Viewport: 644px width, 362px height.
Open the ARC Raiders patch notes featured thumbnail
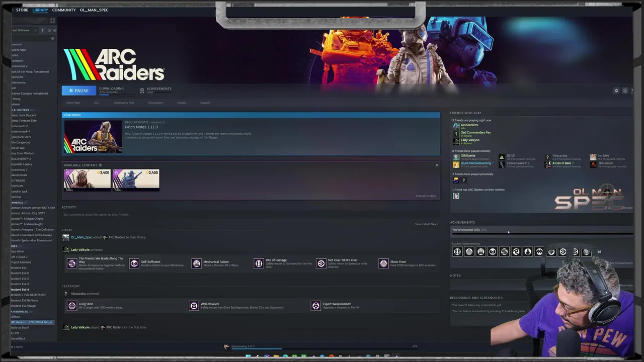coord(93,136)
